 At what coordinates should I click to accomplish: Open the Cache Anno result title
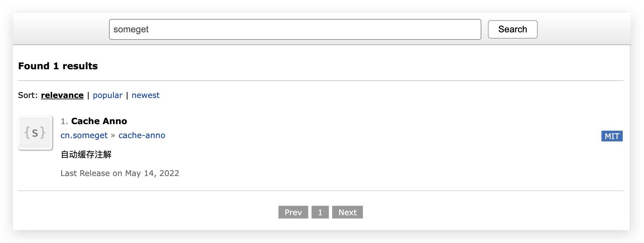[99, 121]
